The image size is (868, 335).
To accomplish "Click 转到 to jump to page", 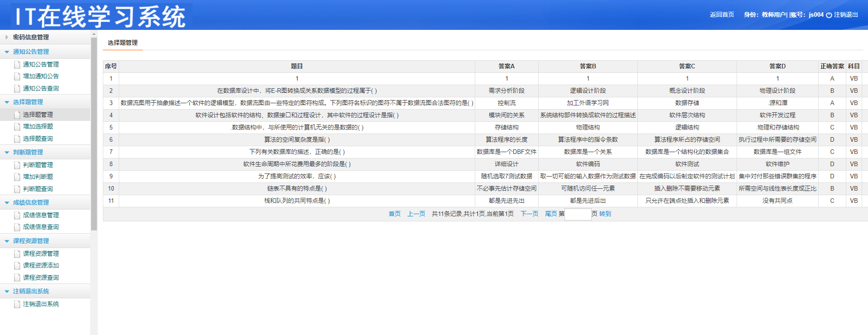I will [x=605, y=214].
